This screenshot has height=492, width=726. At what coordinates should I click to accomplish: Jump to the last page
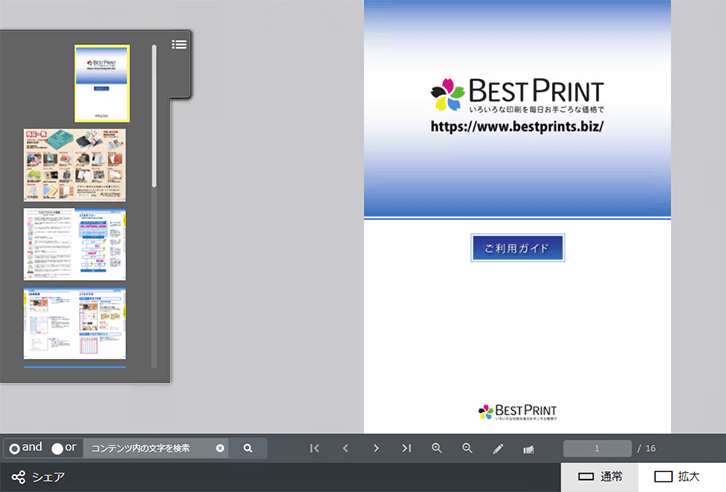(x=407, y=448)
